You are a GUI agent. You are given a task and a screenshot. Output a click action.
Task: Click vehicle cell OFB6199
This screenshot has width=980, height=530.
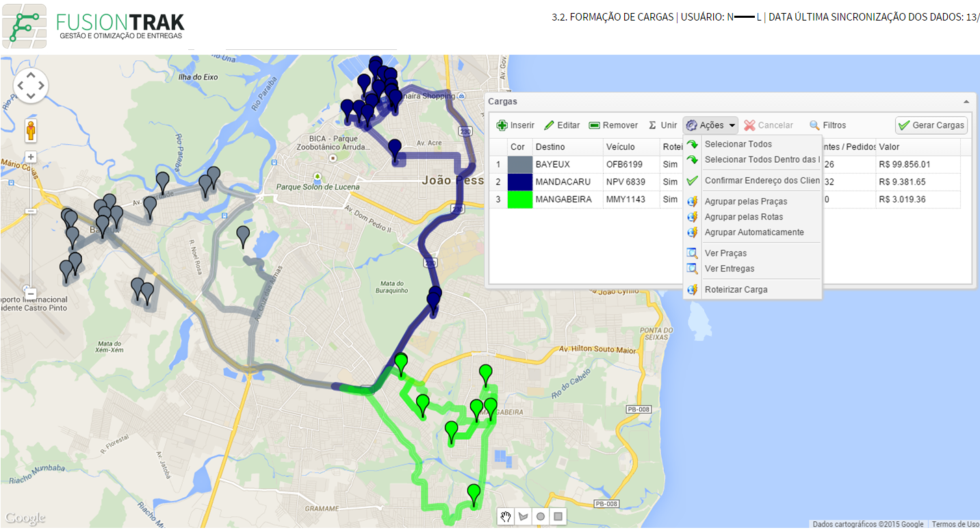(x=631, y=164)
